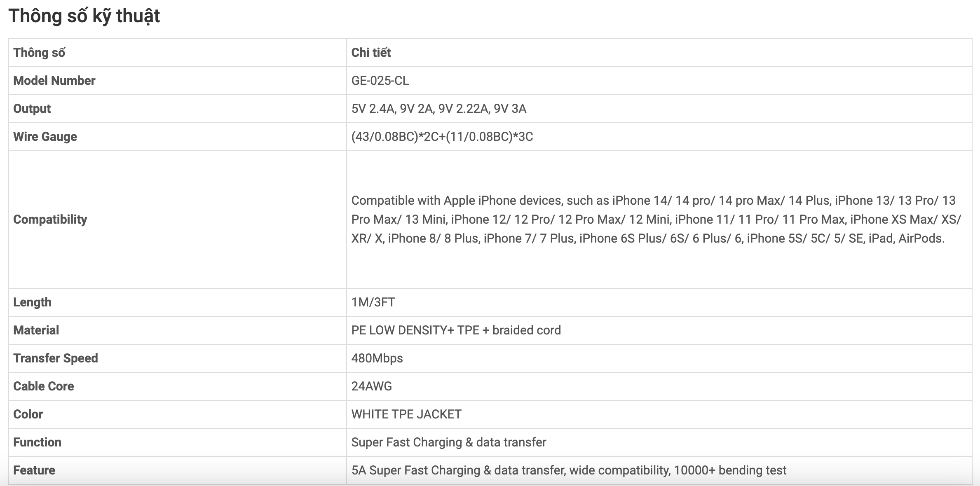Click the iPhone compatibility description text

[656, 220]
